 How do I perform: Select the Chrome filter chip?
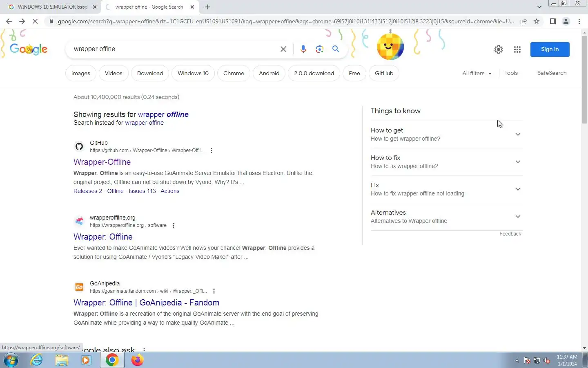pos(234,73)
